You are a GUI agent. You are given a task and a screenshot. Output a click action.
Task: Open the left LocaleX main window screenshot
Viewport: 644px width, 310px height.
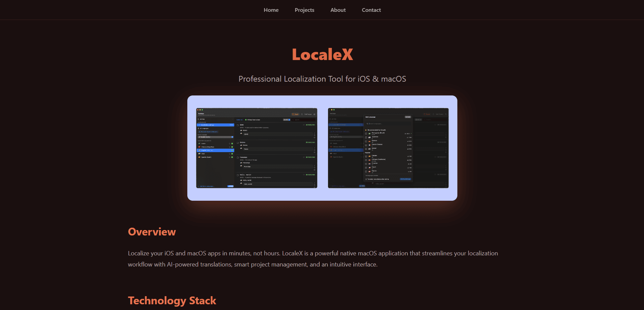tap(257, 148)
